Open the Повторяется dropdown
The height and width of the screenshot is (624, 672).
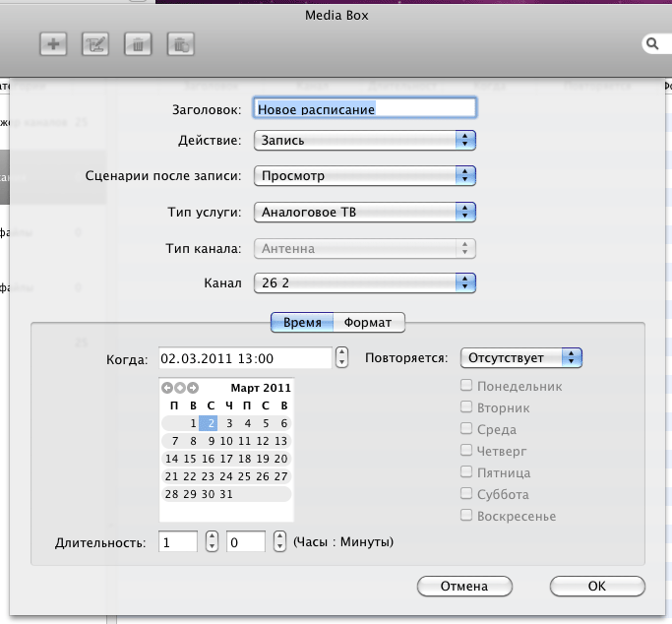[x=522, y=357]
